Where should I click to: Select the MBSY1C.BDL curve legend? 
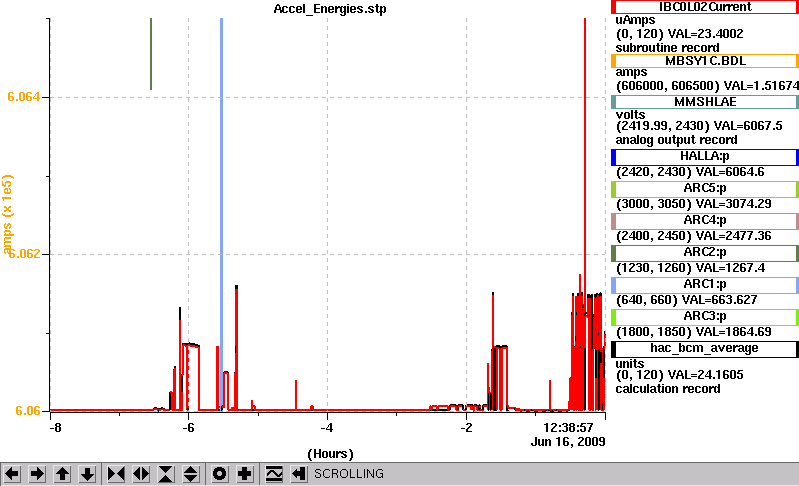tap(705, 61)
